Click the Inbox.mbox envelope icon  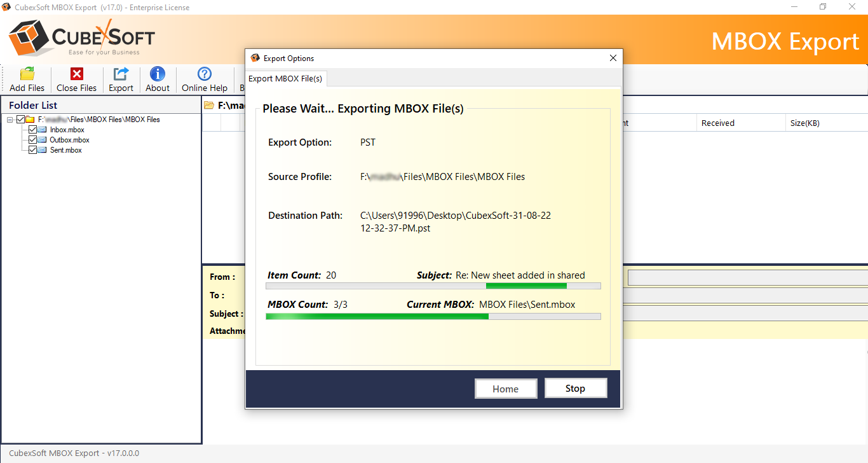tap(43, 130)
